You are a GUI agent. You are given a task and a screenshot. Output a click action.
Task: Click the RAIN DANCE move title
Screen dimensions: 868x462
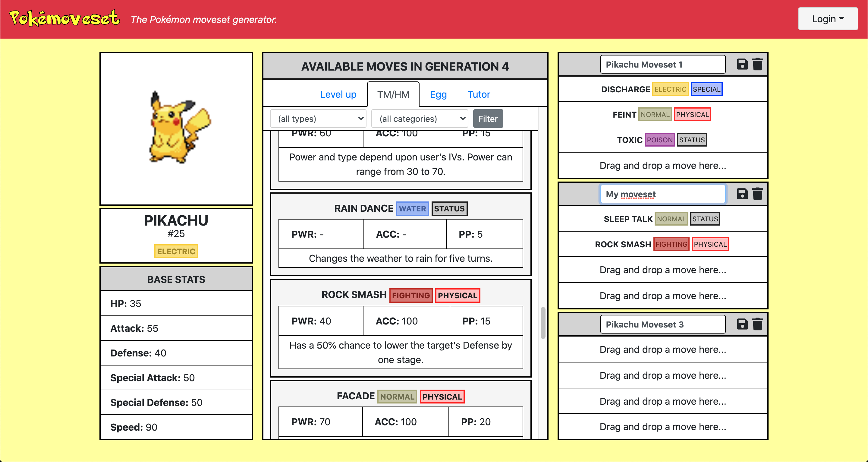point(363,208)
